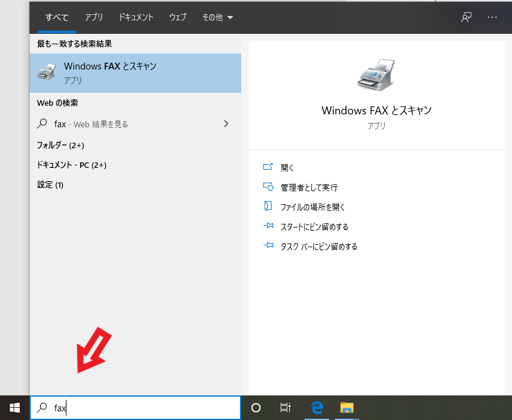Click the pin icon for タスク バーにピン留めする
The width and height of the screenshot is (512, 420).
[x=268, y=245]
